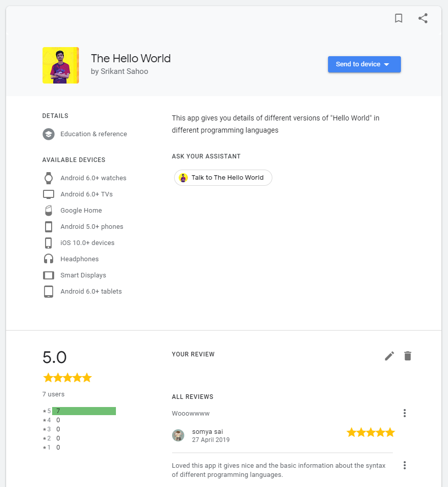The width and height of the screenshot is (448, 487).
Task: Click the Smart Displays device icon
Action: click(48, 275)
